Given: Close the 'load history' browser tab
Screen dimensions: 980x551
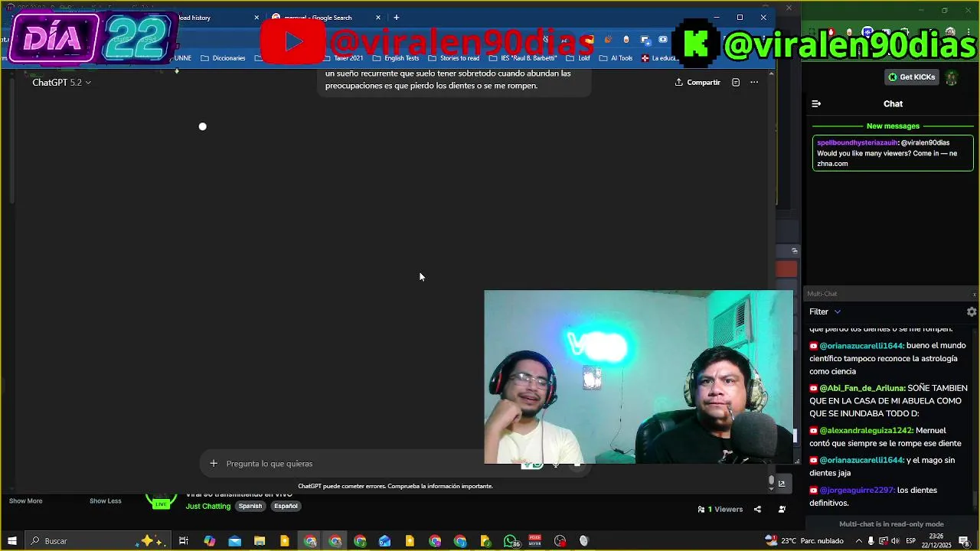Looking at the screenshot, I should pos(256,18).
